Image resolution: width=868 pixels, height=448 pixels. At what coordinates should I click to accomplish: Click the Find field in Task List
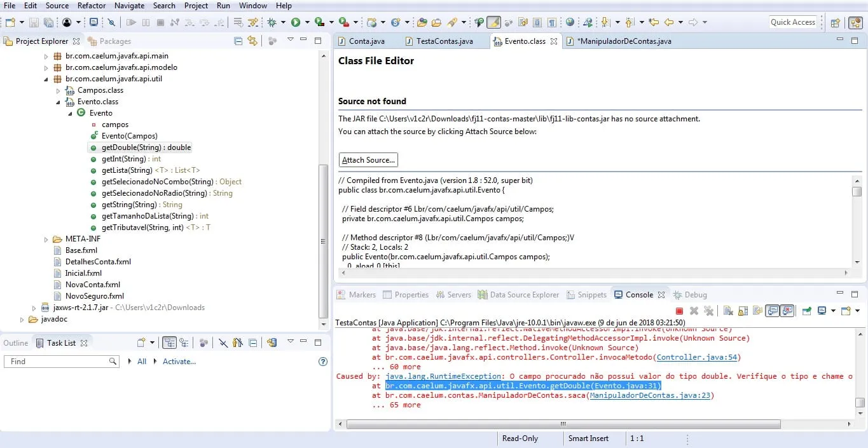[x=61, y=361]
